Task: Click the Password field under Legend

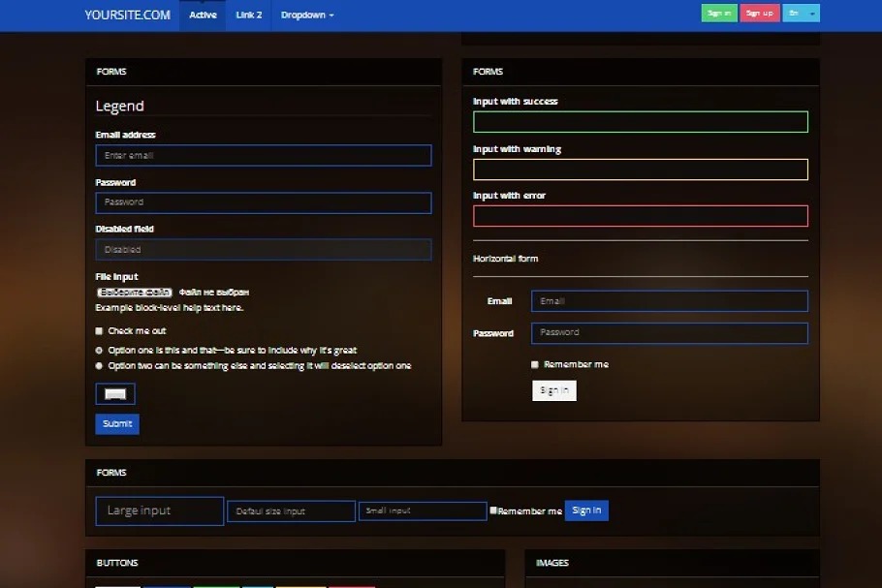Action: [x=263, y=202]
